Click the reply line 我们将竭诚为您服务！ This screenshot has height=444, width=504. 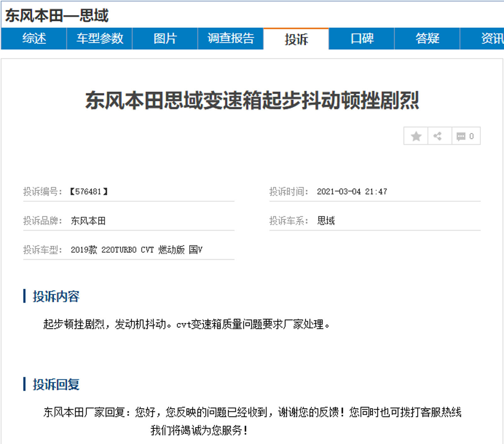[199, 430]
